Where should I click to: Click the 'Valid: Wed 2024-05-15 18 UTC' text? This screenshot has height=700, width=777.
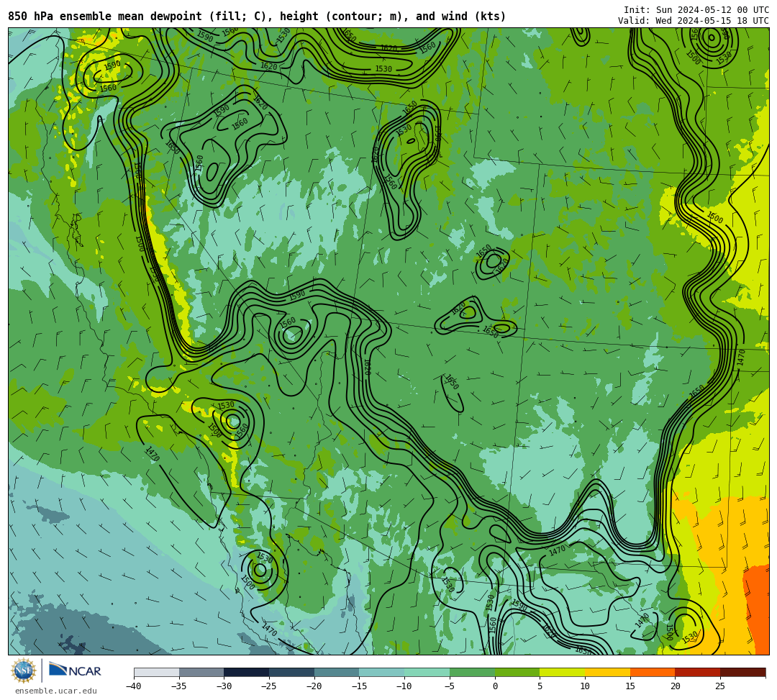click(x=694, y=21)
